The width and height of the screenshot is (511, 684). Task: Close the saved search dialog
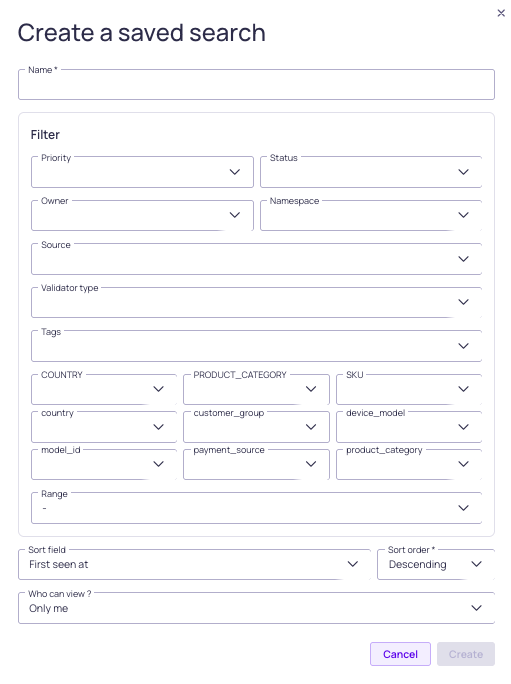[501, 13]
